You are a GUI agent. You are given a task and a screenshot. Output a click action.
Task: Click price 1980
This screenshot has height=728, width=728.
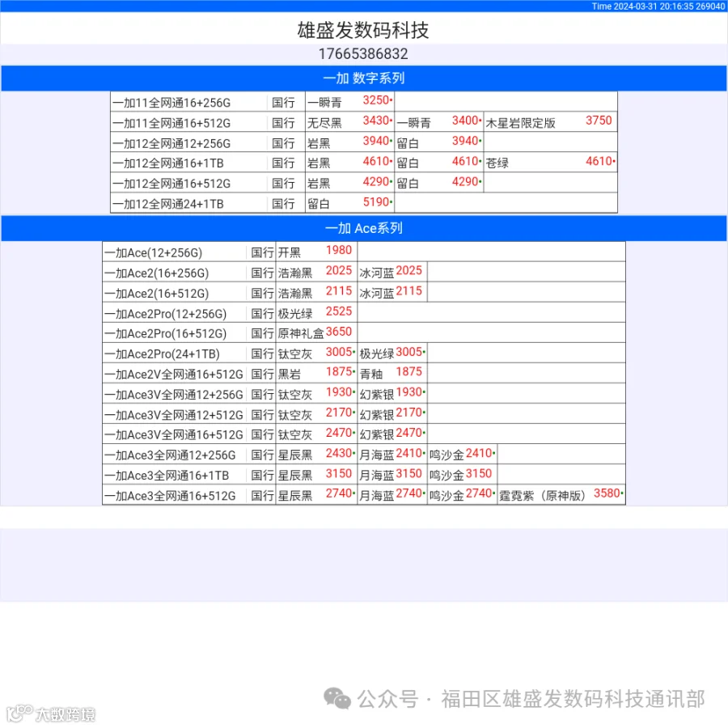[338, 250]
